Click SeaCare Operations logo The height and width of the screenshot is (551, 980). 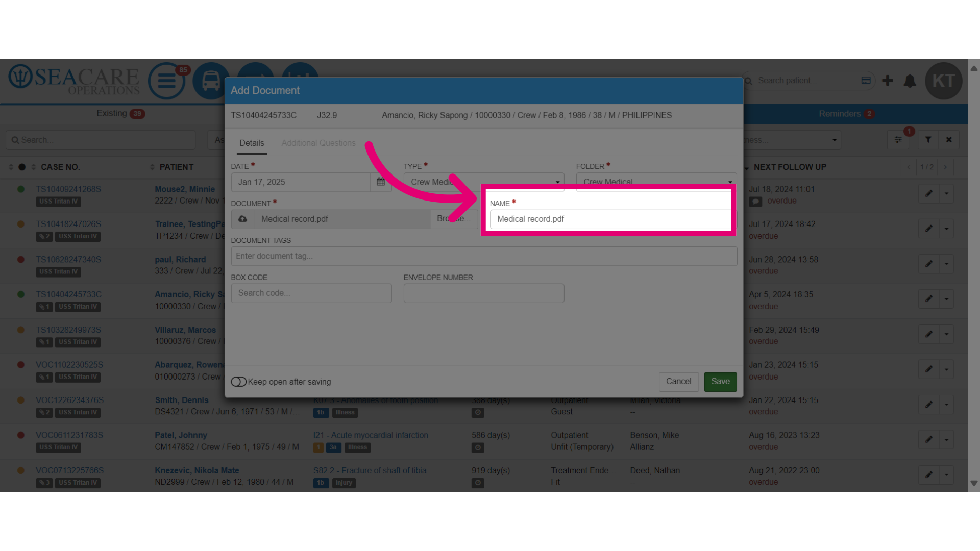(x=74, y=81)
